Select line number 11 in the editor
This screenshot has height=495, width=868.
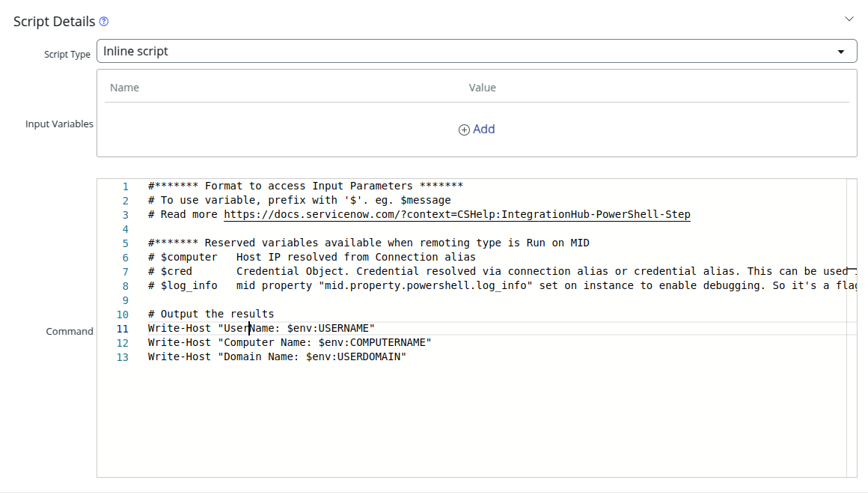coord(122,328)
